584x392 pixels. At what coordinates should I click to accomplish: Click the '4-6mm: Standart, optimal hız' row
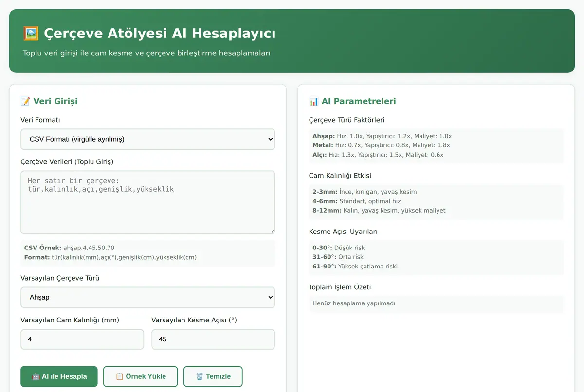pyautogui.click(x=357, y=201)
